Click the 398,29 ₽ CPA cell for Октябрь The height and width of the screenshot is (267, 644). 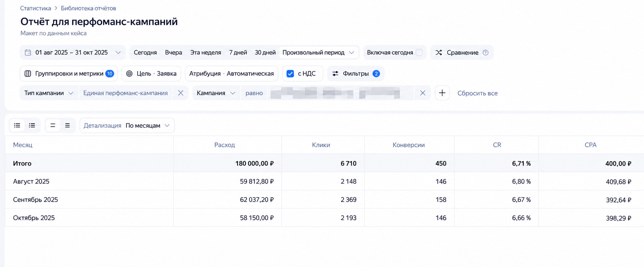[x=619, y=218]
